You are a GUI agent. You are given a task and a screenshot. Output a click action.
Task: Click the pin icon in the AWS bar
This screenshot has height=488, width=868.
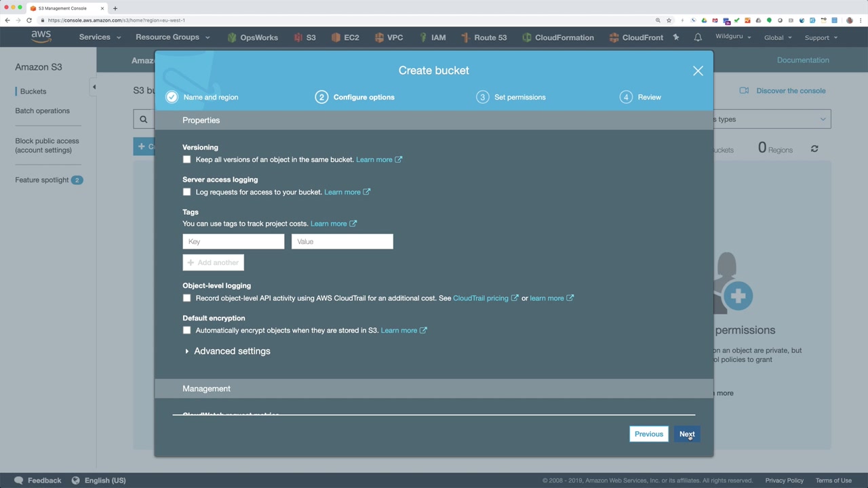[676, 37]
